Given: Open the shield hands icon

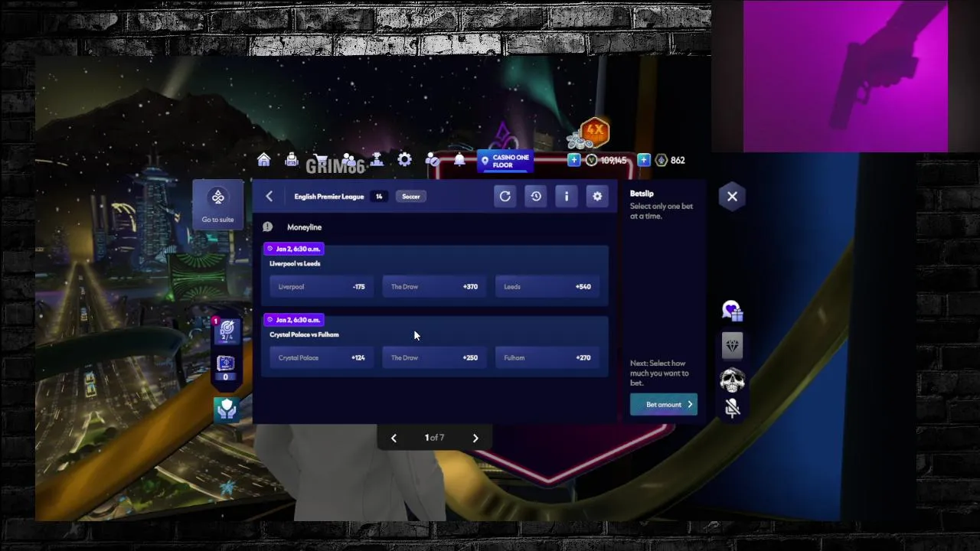Looking at the screenshot, I should [x=227, y=410].
